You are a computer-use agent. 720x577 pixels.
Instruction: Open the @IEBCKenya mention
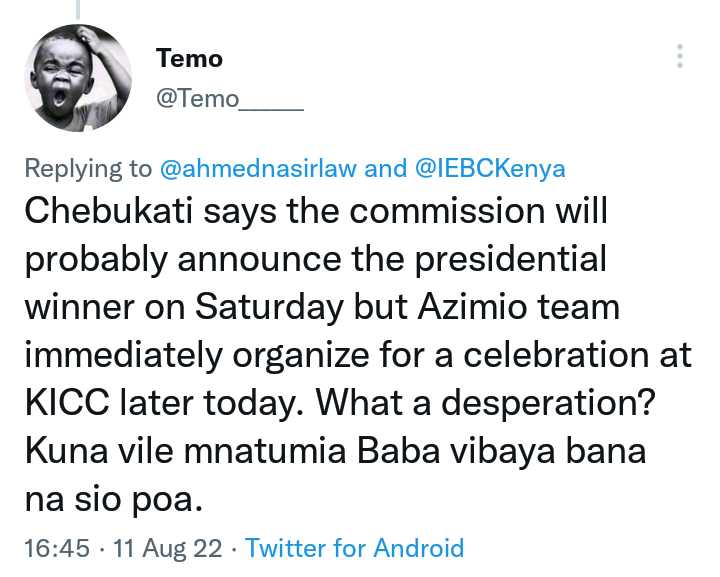pyautogui.click(x=490, y=168)
